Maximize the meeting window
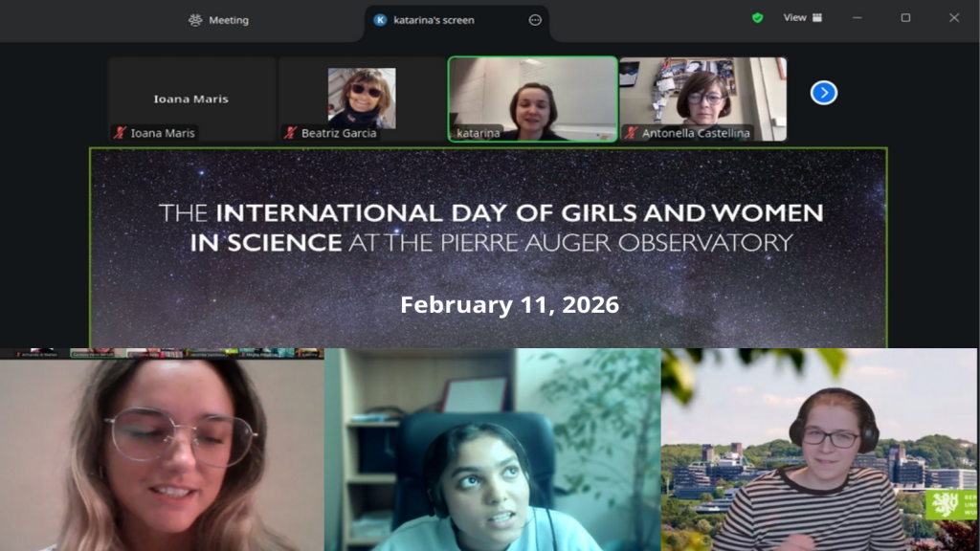This screenshot has height=551, width=980. point(905,17)
